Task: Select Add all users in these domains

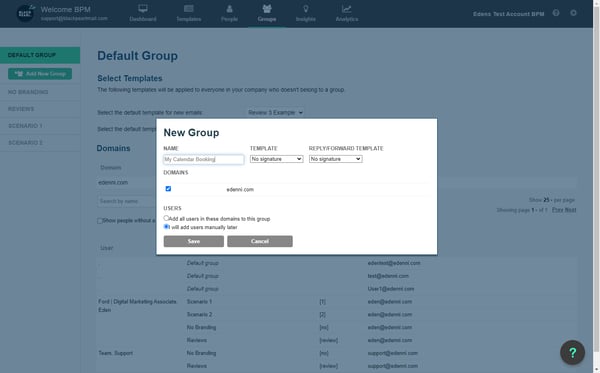Action: pos(166,218)
